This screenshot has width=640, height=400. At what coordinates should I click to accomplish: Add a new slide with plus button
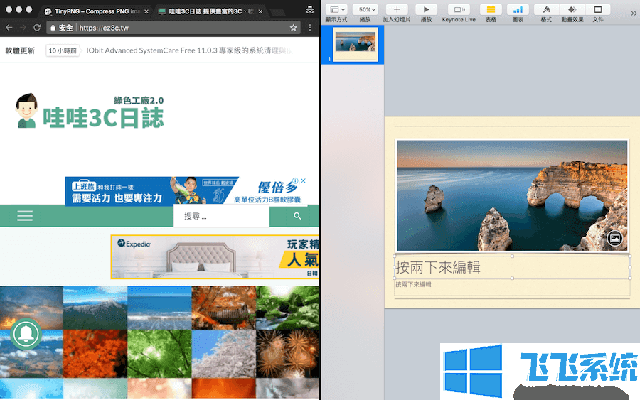[x=395, y=9]
